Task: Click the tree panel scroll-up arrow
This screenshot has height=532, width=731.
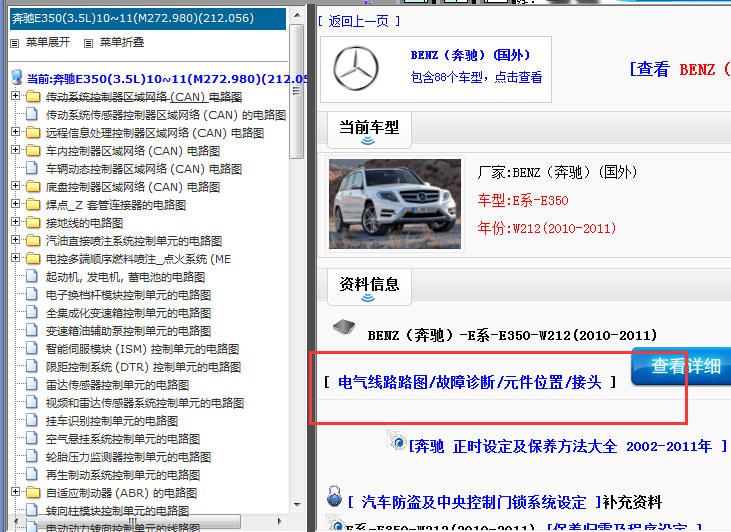Action: click(297, 15)
